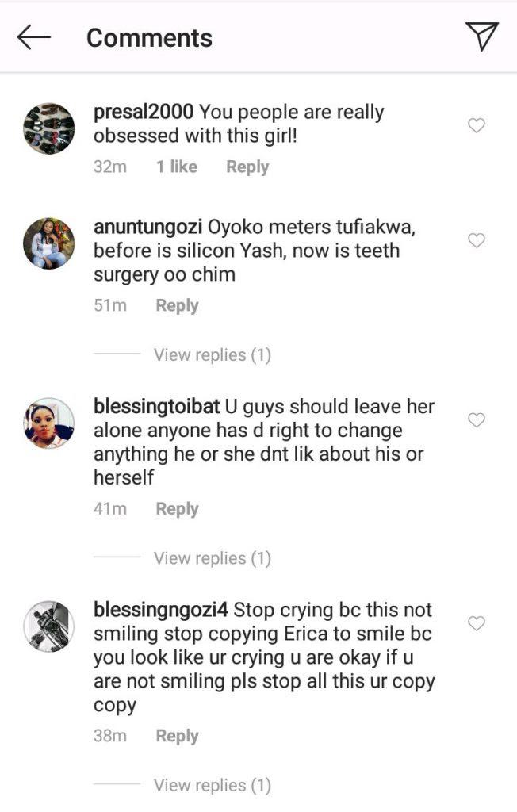Reply to blessingtoibat's comment

(177, 509)
